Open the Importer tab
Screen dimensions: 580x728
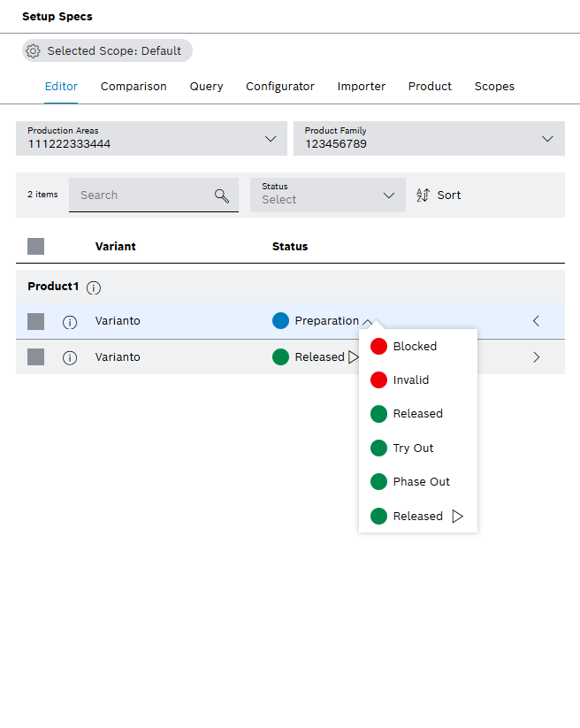(361, 86)
